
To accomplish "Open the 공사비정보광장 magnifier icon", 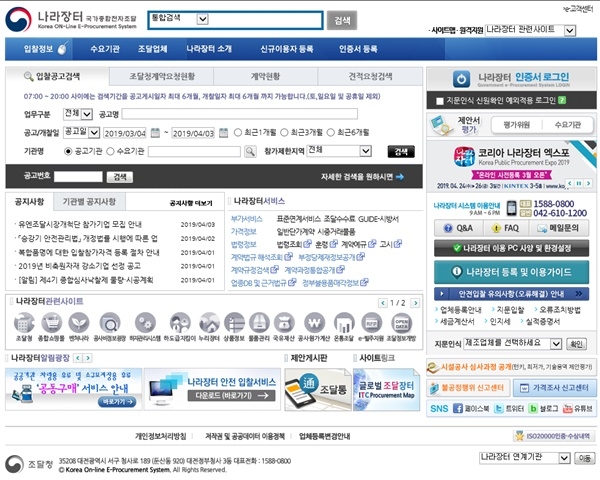I will 109,323.
